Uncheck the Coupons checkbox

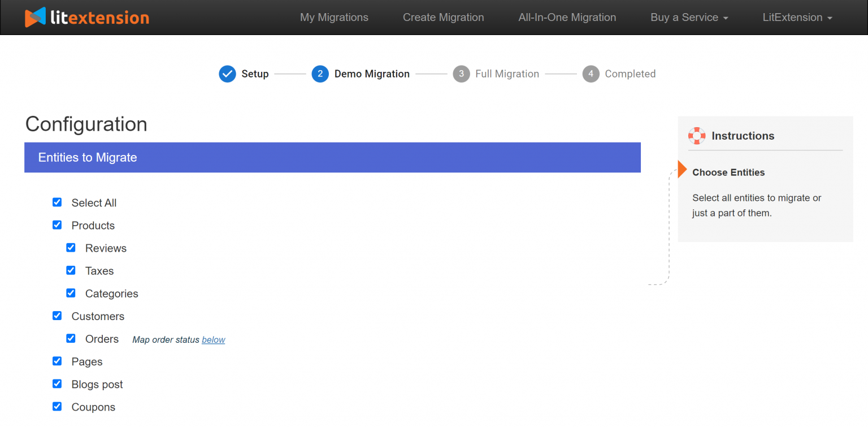pyautogui.click(x=57, y=406)
